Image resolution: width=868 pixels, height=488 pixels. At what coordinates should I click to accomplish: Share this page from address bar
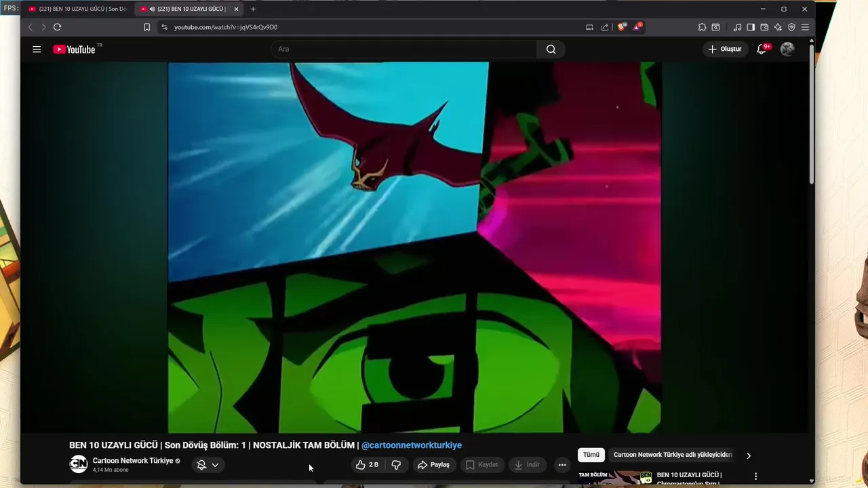pos(605,27)
